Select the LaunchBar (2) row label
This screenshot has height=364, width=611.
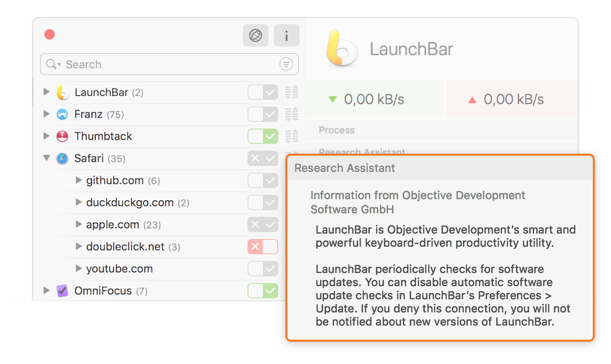click(109, 93)
